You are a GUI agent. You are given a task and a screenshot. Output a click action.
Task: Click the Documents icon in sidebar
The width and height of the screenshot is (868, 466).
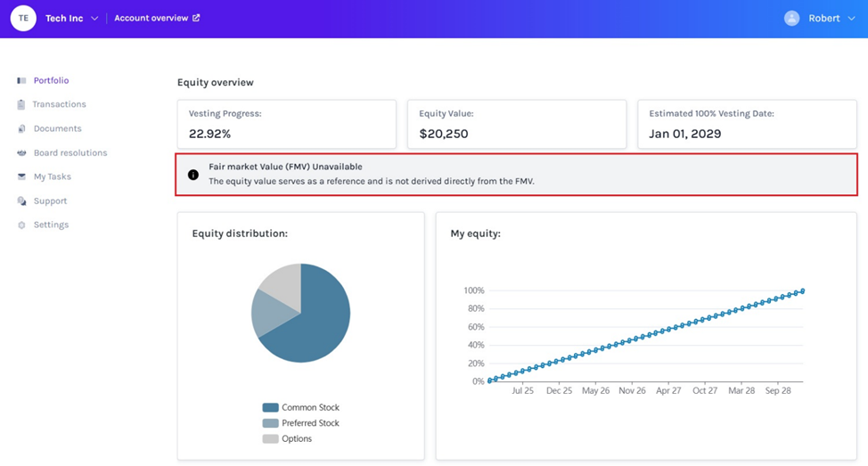click(x=21, y=128)
